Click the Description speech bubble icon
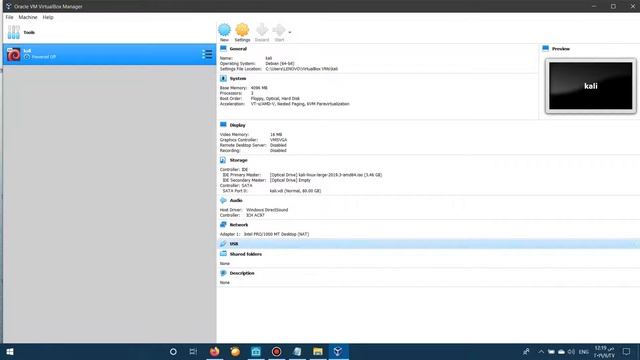The height and width of the screenshot is (360, 640). (223, 273)
